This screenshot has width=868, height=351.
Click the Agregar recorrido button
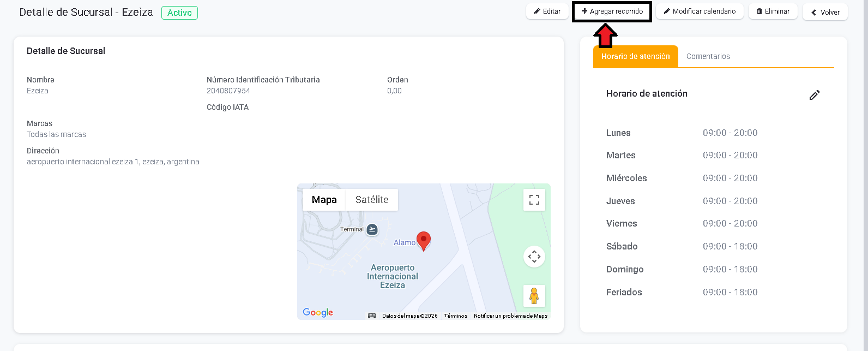tap(612, 11)
